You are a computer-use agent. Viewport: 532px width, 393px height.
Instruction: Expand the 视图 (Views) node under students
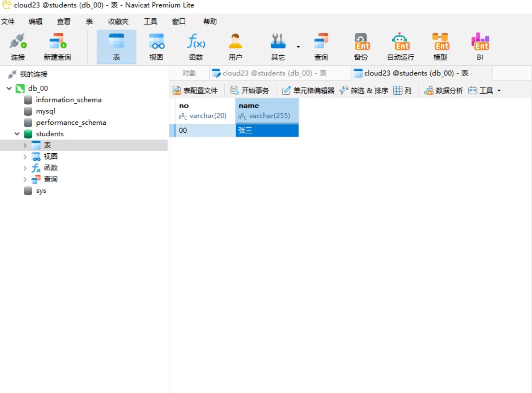point(25,157)
